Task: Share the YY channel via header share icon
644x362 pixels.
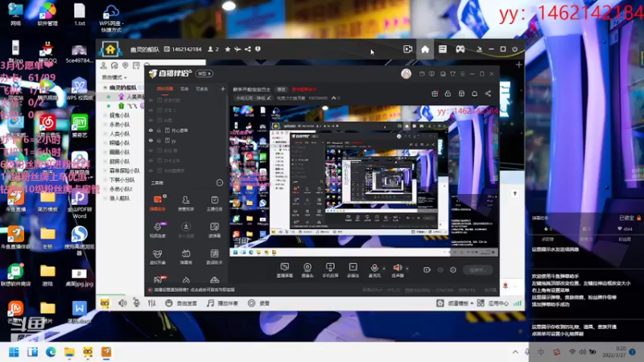Action: (248, 49)
